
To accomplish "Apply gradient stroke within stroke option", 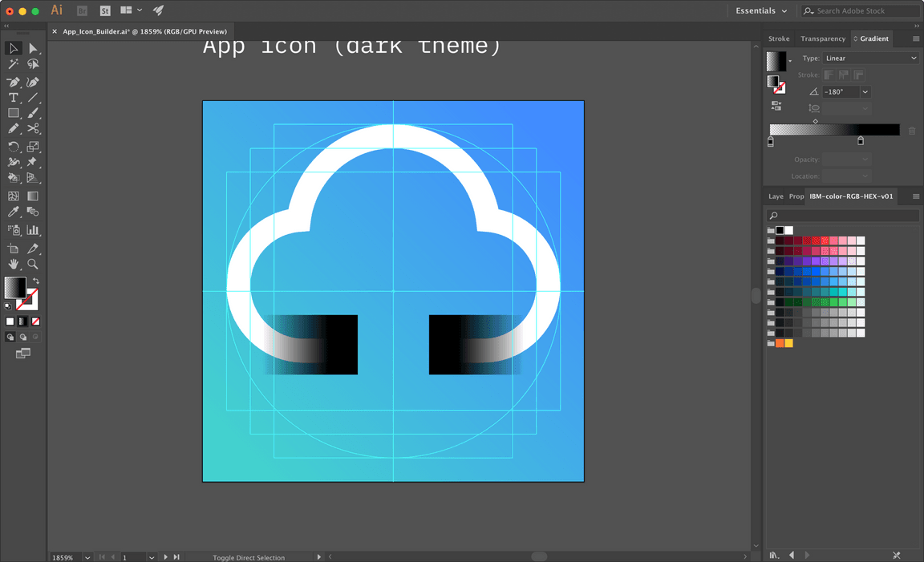I will (x=829, y=74).
